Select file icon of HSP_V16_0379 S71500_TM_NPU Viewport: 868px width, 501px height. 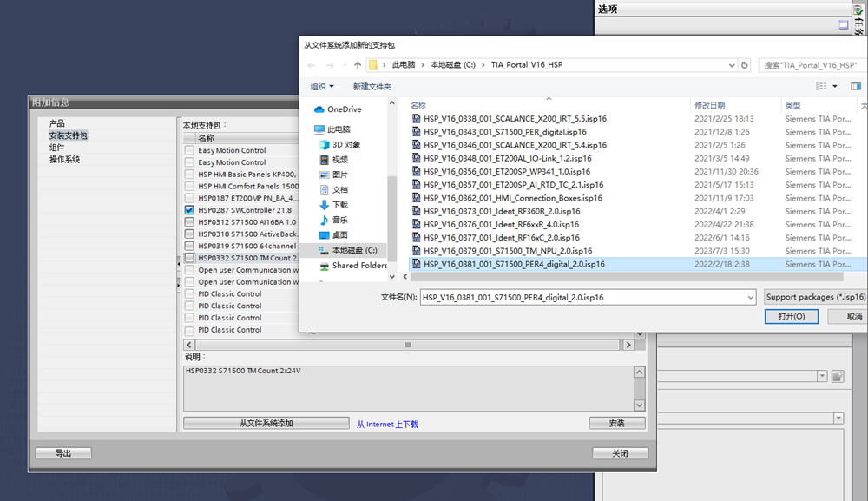pos(417,251)
